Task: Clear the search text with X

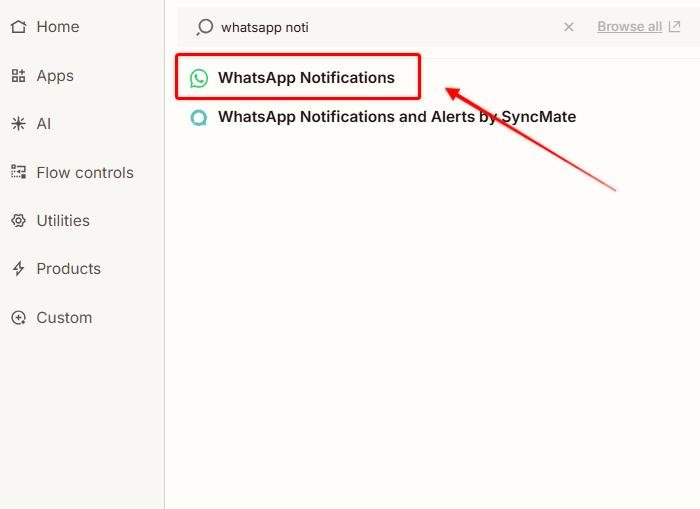Action: pyautogui.click(x=569, y=27)
